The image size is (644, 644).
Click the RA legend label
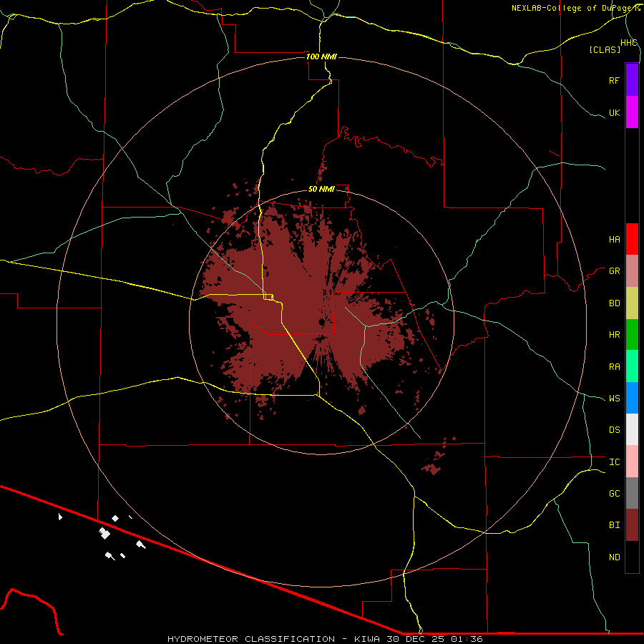point(614,367)
